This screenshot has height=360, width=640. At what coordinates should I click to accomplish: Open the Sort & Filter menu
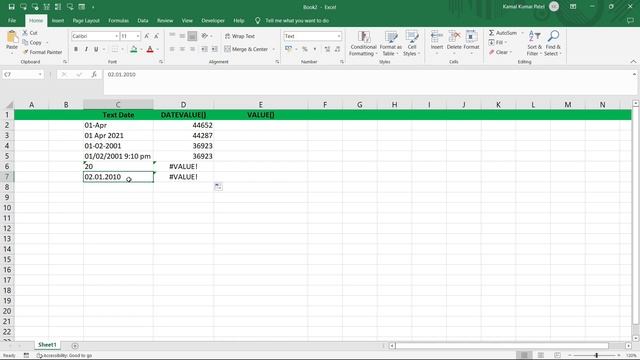(x=534, y=43)
